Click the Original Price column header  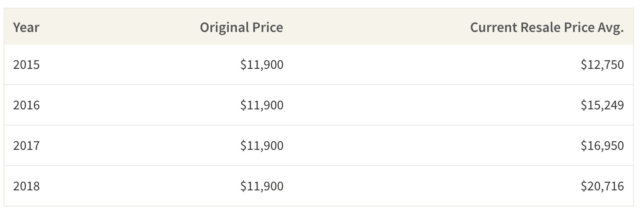click(x=241, y=27)
